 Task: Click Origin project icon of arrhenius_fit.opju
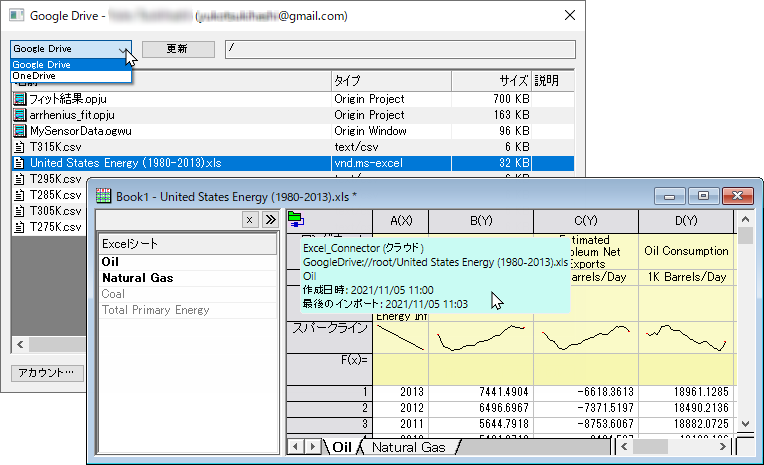click(x=19, y=115)
